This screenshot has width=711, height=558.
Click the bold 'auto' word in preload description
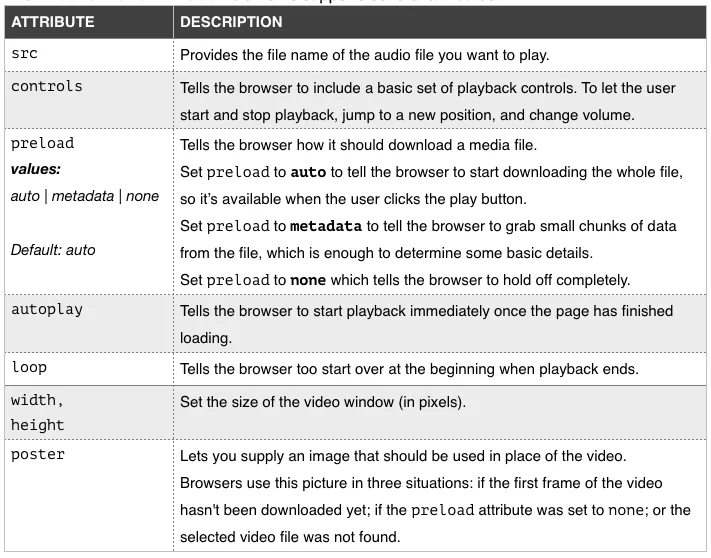(308, 173)
